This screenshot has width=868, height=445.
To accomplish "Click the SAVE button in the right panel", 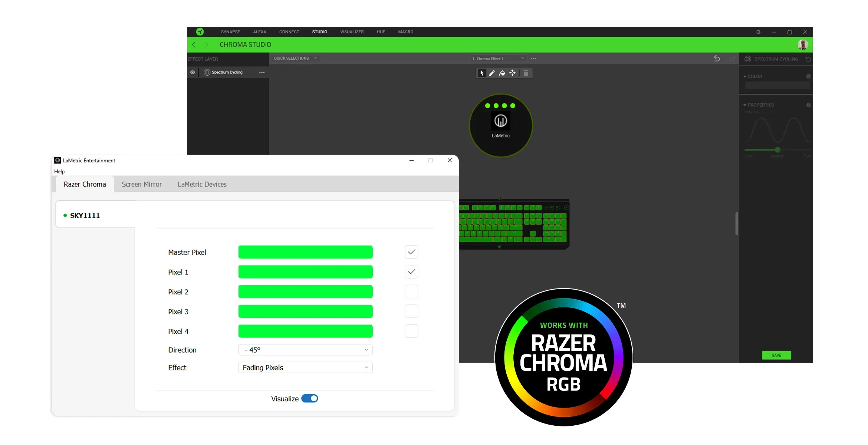I will pyautogui.click(x=776, y=355).
